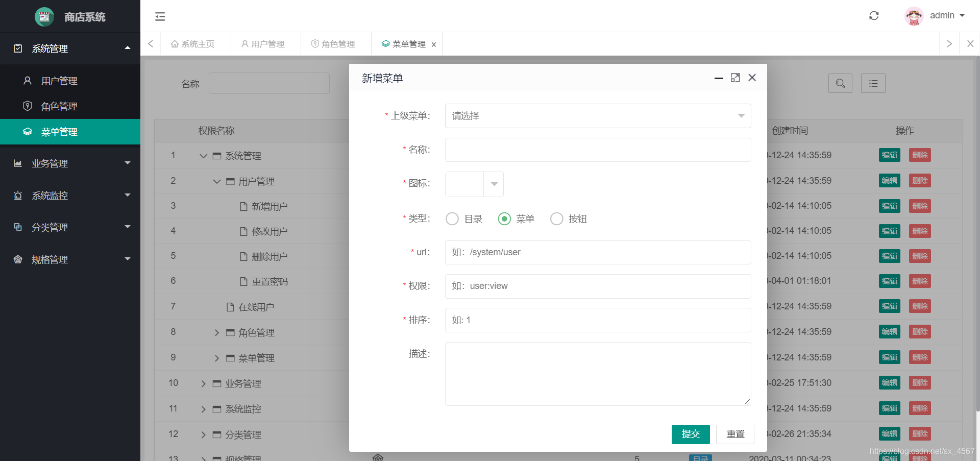Click the refresh icon in top bar
The image size is (980, 461).
click(x=874, y=16)
